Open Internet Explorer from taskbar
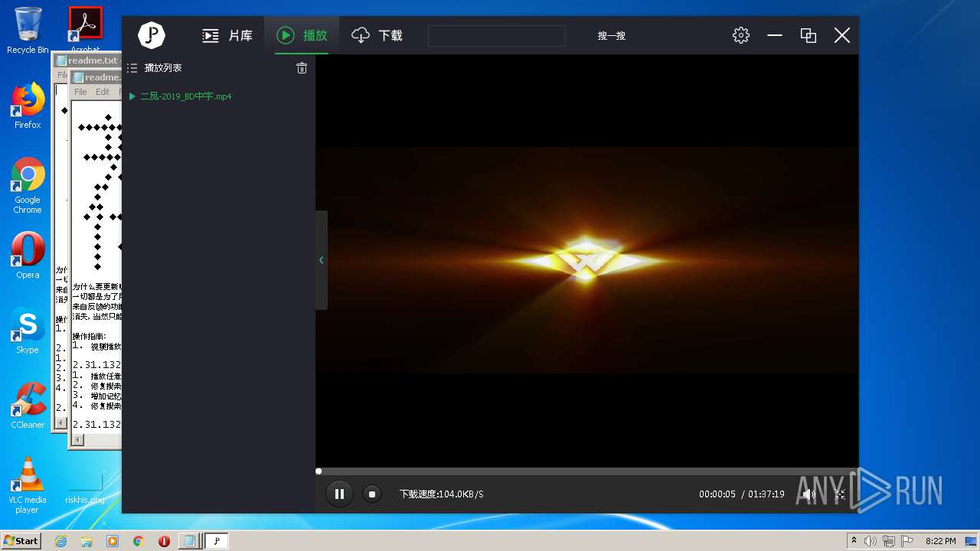The height and width of the screenshot is (551, 980). point(60,541)
